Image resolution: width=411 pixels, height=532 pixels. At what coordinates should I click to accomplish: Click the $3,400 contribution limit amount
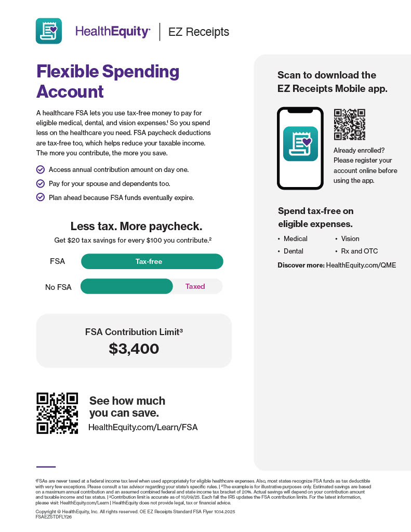click(134, 349)
